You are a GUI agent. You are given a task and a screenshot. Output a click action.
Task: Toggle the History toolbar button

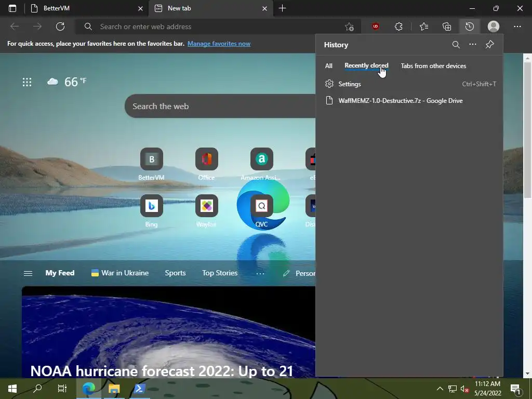(x=470, y=26)
